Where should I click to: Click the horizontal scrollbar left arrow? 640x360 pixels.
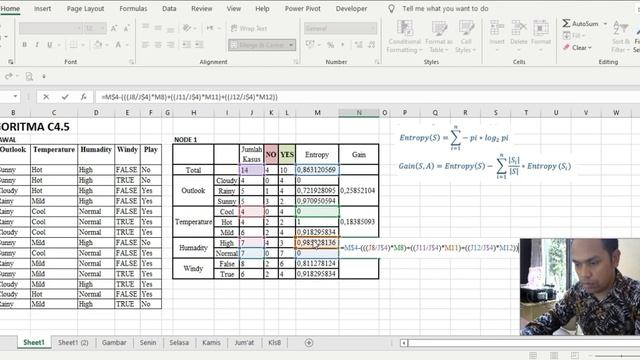[404, 343]
